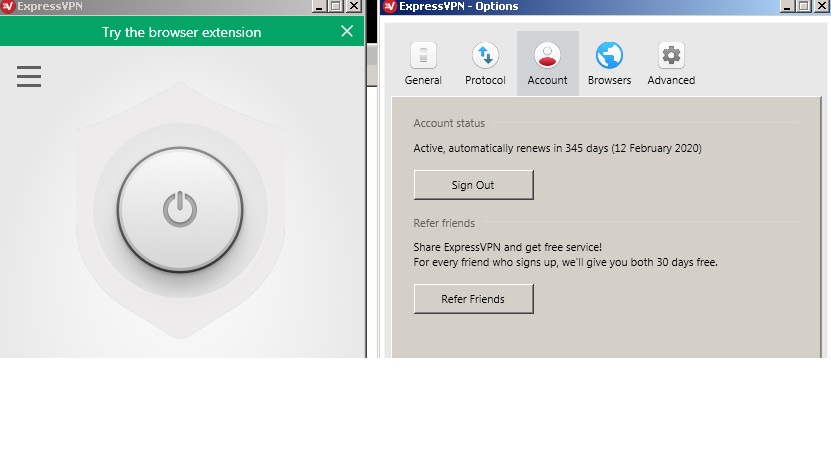The width and height of the screenshot is (831, 460).
Task: Click the 'Refer friends' section label
Action: [444, 223]
